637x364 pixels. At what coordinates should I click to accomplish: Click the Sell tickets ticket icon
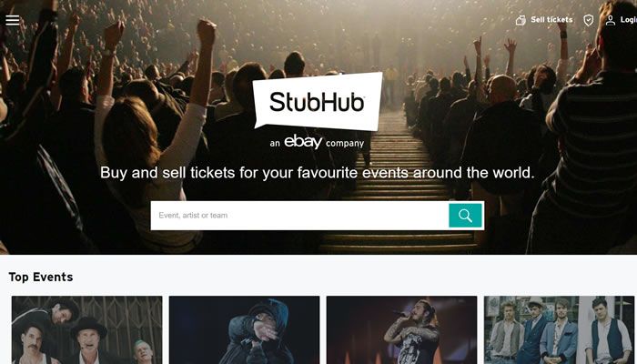[521, 20]
